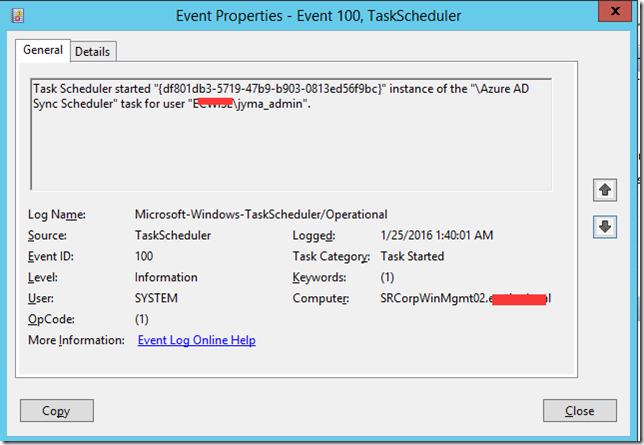Screen dimensions: 644x445
Task: Click the User label
Action: [41, 298]
